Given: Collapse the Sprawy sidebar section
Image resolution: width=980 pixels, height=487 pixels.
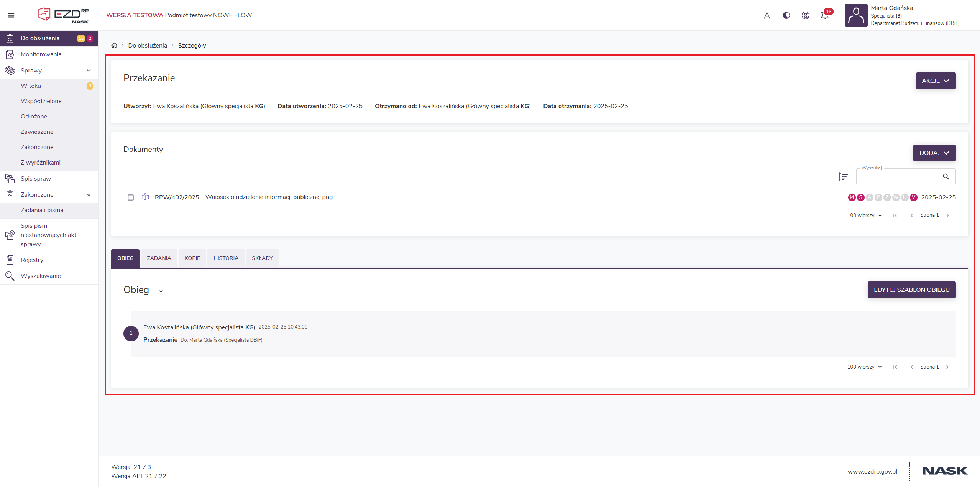Looking at the screenshot, I should [89, 71].
